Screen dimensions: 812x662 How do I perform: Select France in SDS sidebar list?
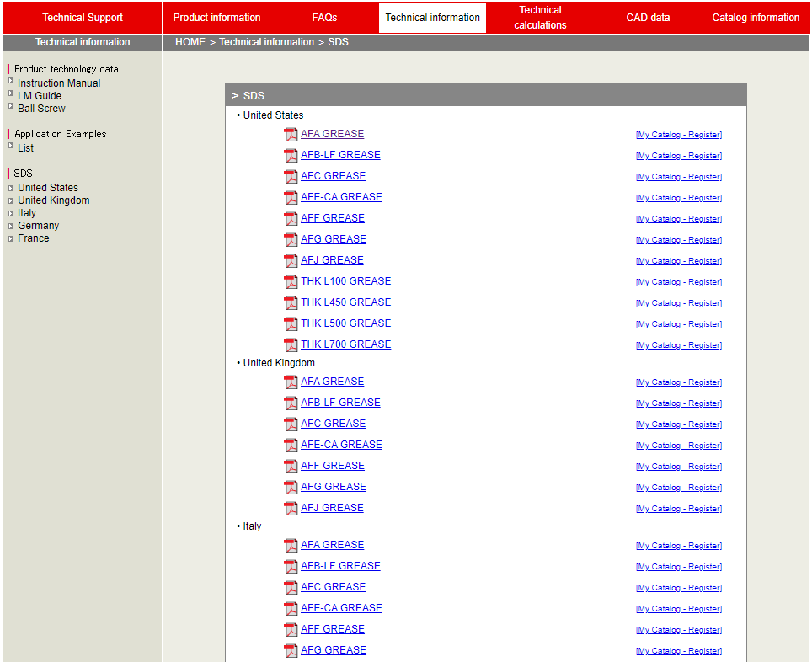point(33,238)
